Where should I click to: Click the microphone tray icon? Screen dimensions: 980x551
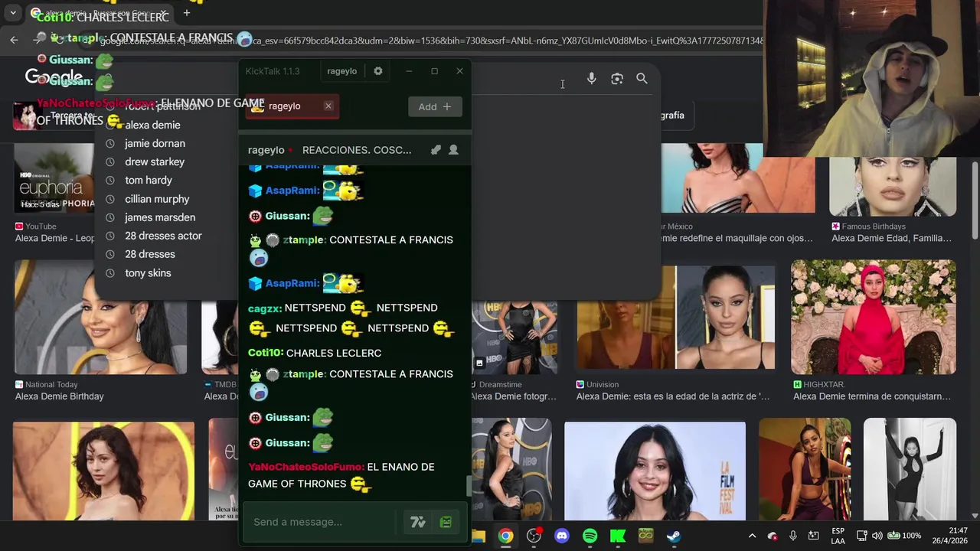coord(793,536)
